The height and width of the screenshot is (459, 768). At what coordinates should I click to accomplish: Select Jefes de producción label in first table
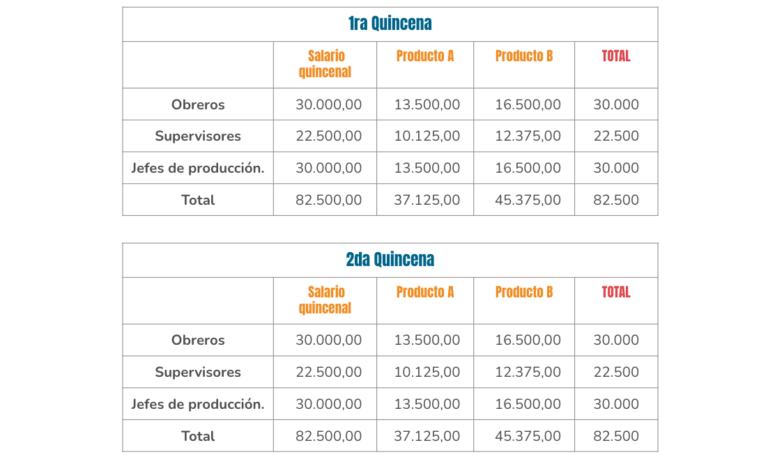198,168
